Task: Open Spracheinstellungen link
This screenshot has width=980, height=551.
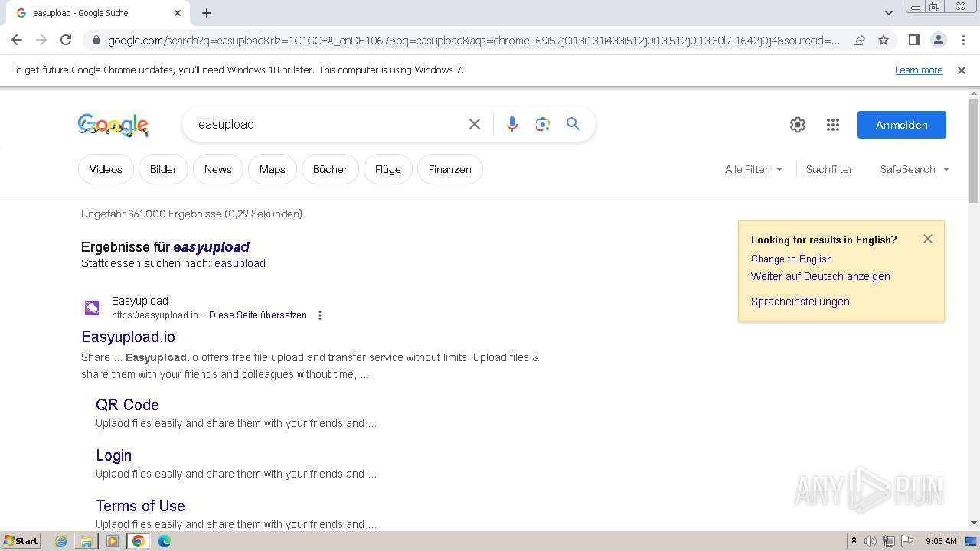Action: point(800,302)
